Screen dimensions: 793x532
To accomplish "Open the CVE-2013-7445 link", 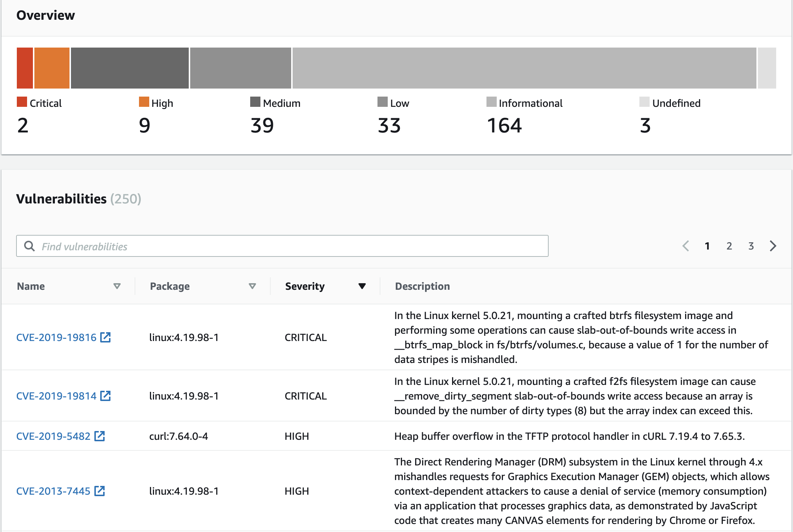I will (53, 491).
